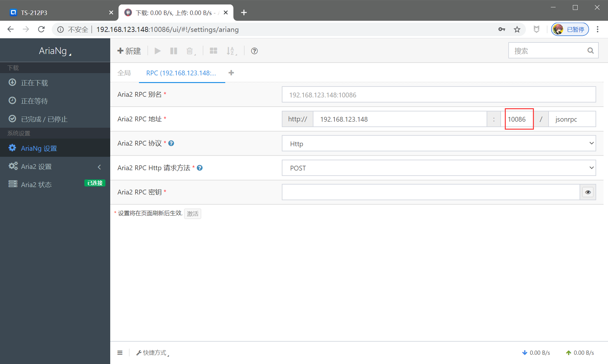The height and width of the screenshot is (364, 608).
Task: Click the shield extension icon in toolbar
Action: tap(536, 29)
